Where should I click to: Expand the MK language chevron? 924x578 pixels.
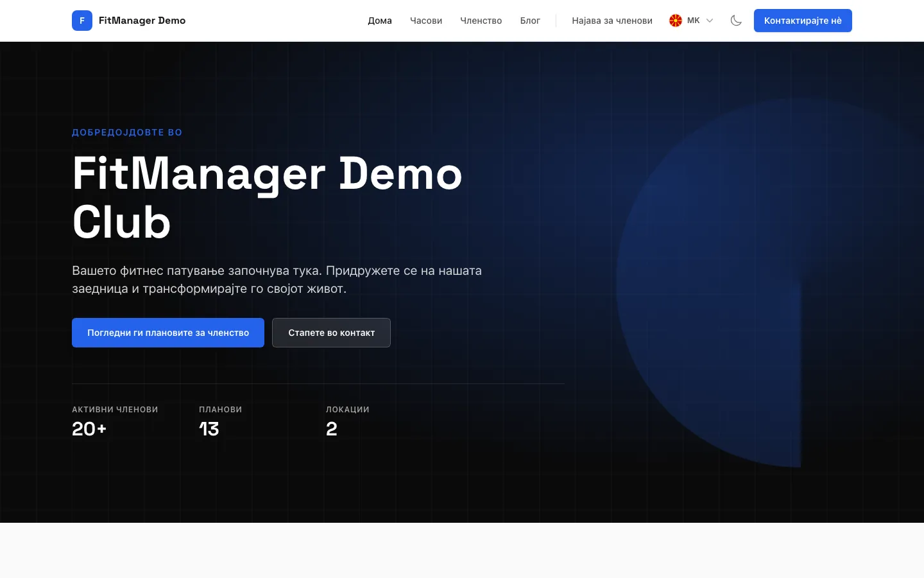coord(710,21)
